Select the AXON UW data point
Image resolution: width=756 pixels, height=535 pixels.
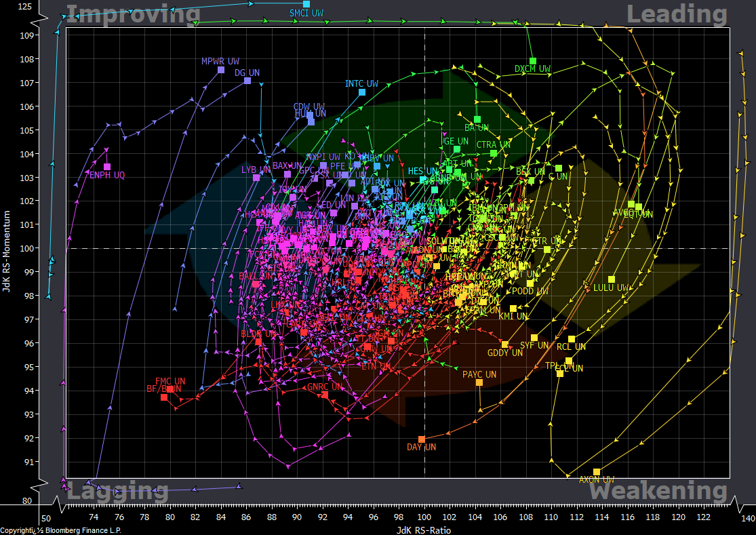pyautogui.click(x=597, y=472)
